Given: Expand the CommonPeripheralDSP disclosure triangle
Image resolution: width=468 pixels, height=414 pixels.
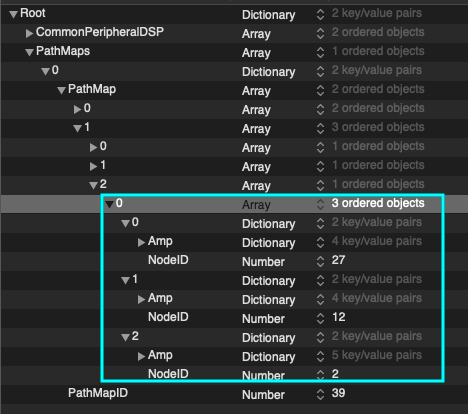Looking at the screenshot, I should click(29, 33).
